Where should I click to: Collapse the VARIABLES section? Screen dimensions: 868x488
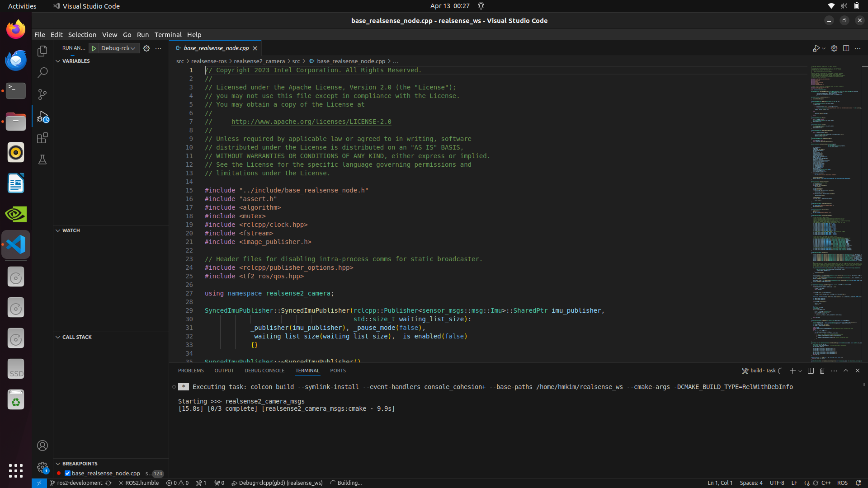click(58, 61)
